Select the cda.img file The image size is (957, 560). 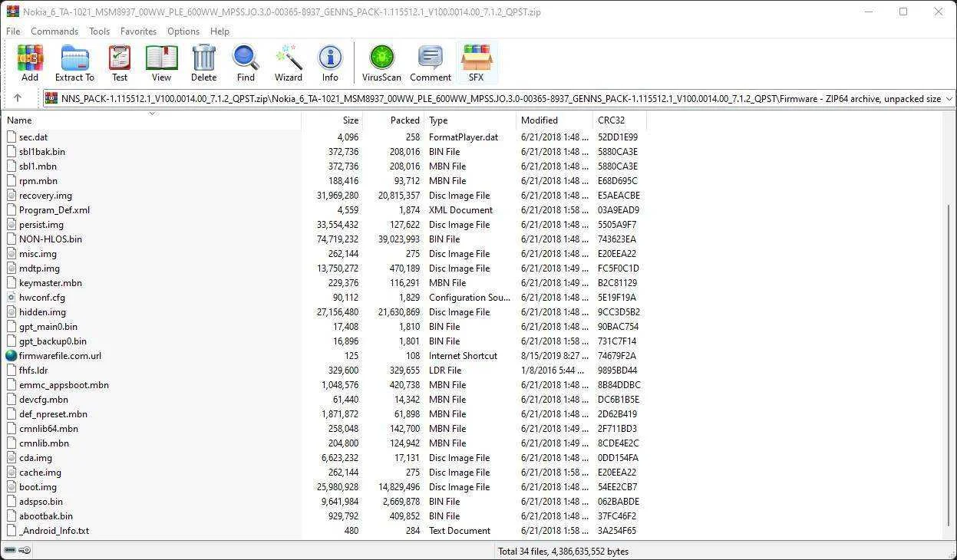point(35,458)
